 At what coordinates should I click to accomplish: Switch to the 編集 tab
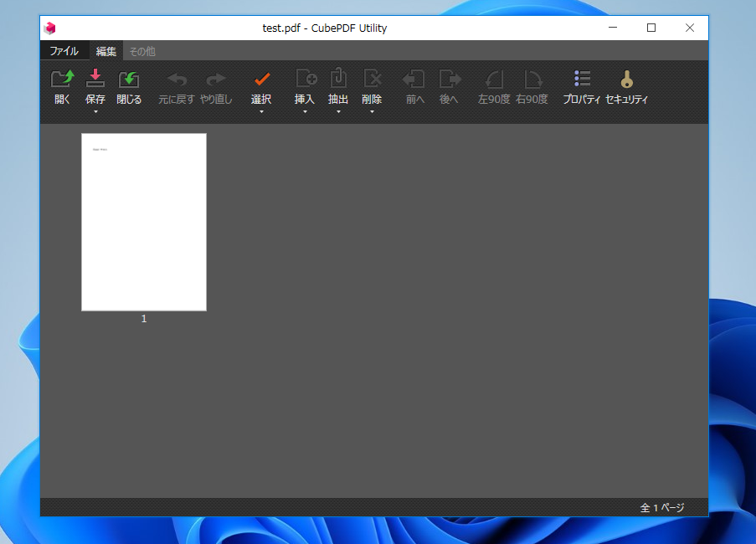[x=105, y=51]
